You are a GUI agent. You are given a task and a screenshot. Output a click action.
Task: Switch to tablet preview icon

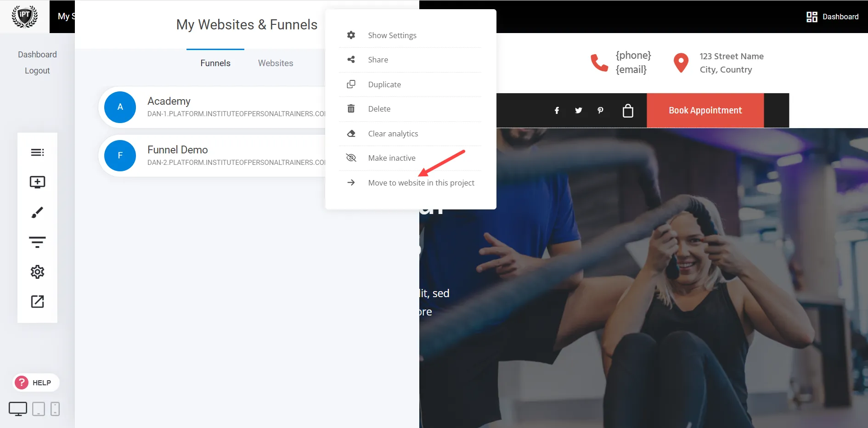[x=39, y=409]
